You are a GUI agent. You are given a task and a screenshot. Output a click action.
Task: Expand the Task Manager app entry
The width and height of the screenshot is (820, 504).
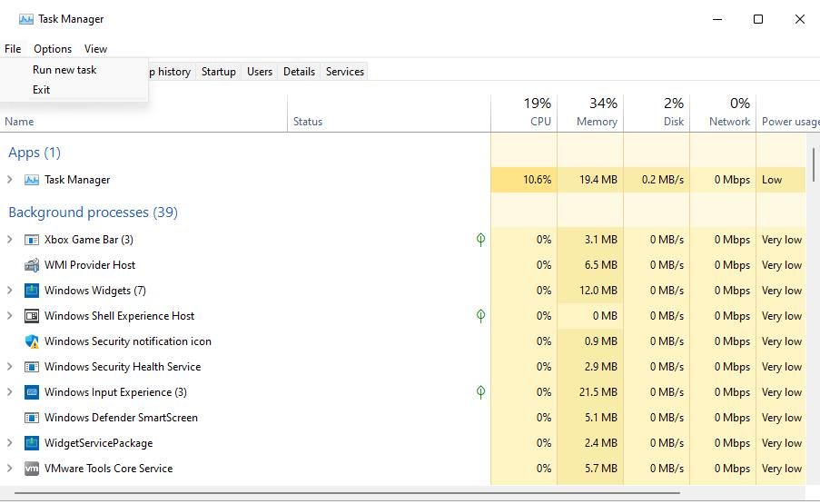(x=10, y=180)
